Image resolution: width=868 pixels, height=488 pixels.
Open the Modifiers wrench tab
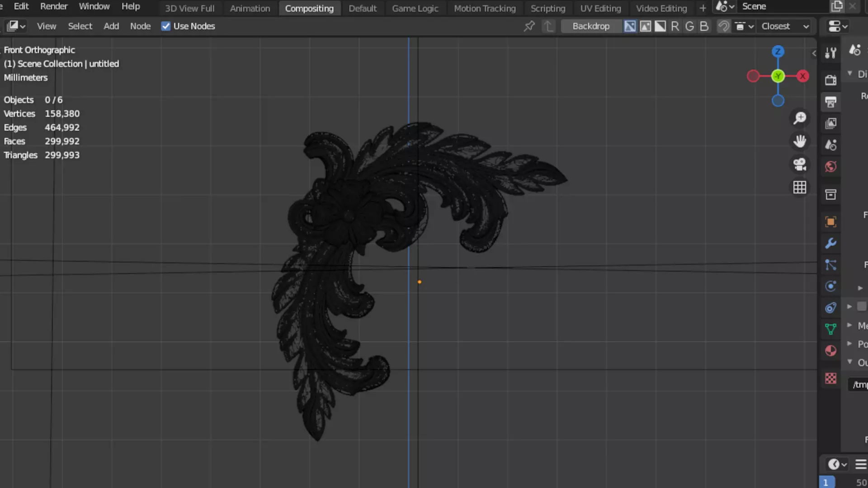click(x=830, y=243)
